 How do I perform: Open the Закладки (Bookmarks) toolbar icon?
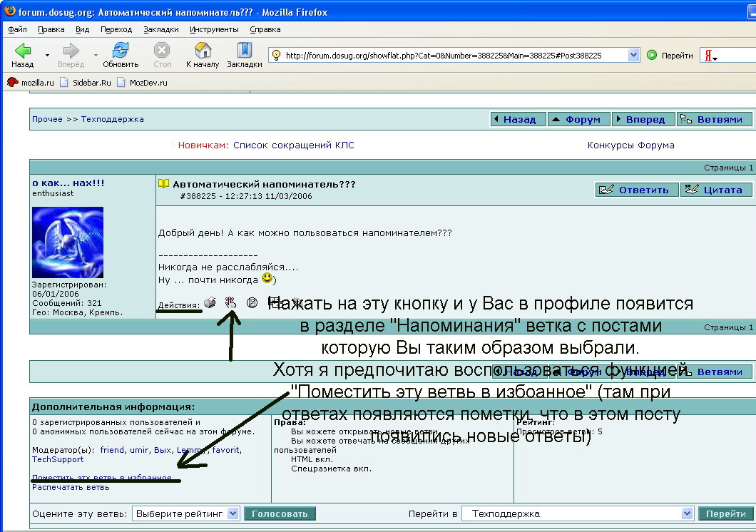[244, 54]
